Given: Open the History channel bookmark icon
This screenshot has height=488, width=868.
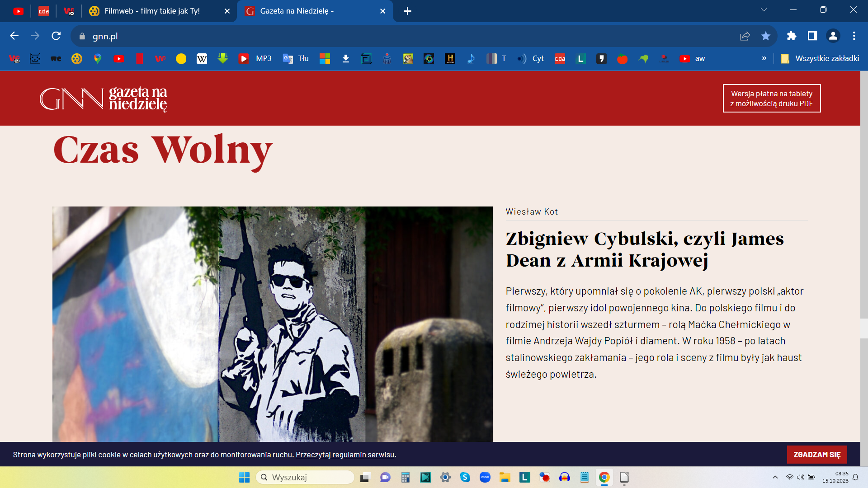Looking at the screenshot, I should (x=450, y=59).
